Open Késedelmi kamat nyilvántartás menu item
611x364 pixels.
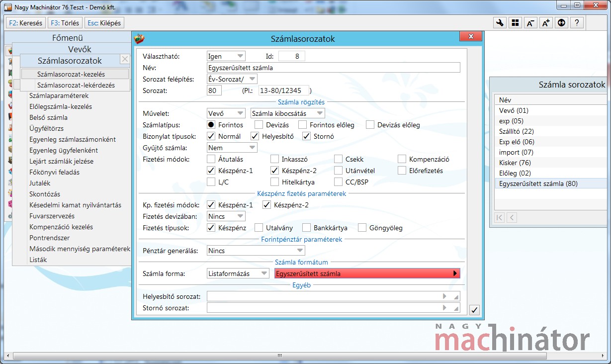[x=75, y=205]
